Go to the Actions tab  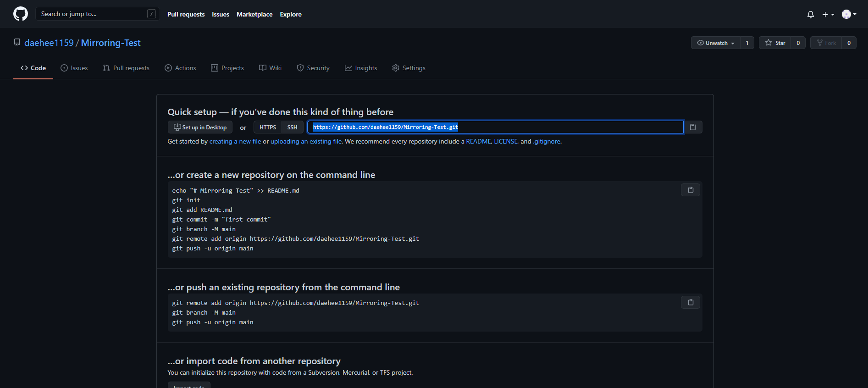180,68
